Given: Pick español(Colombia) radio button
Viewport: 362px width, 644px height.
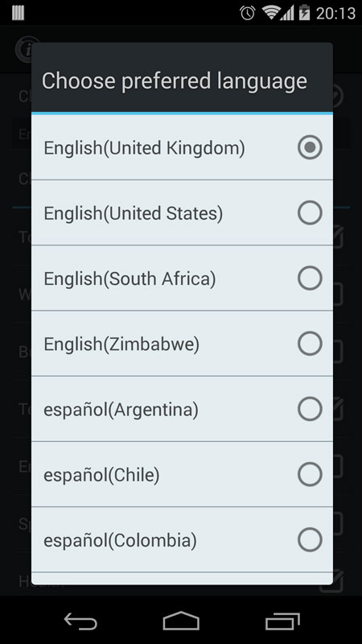Looking at the screenshot, I should [310, 539].
